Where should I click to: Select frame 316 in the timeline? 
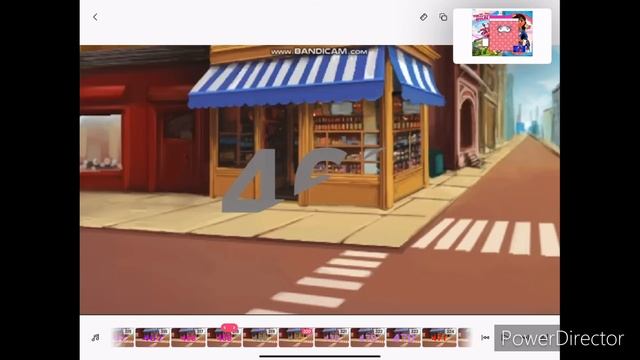point(153,338)
